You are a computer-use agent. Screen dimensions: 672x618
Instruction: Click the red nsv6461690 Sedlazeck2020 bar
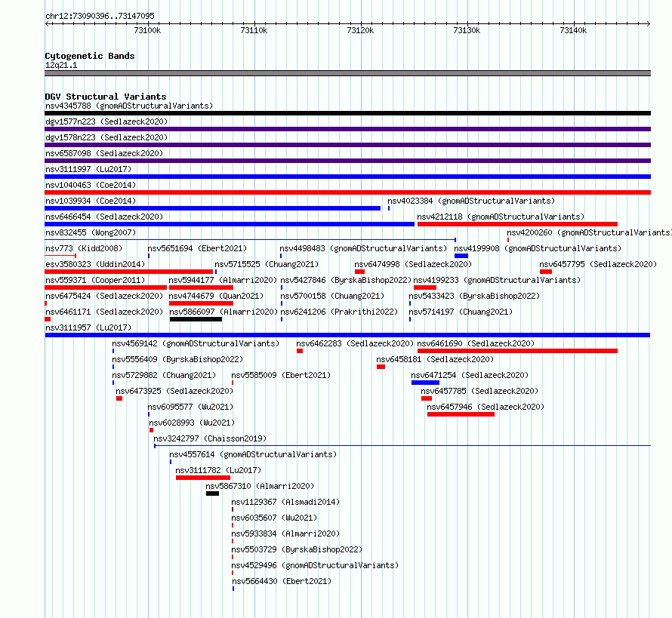[x=517, y=351]
